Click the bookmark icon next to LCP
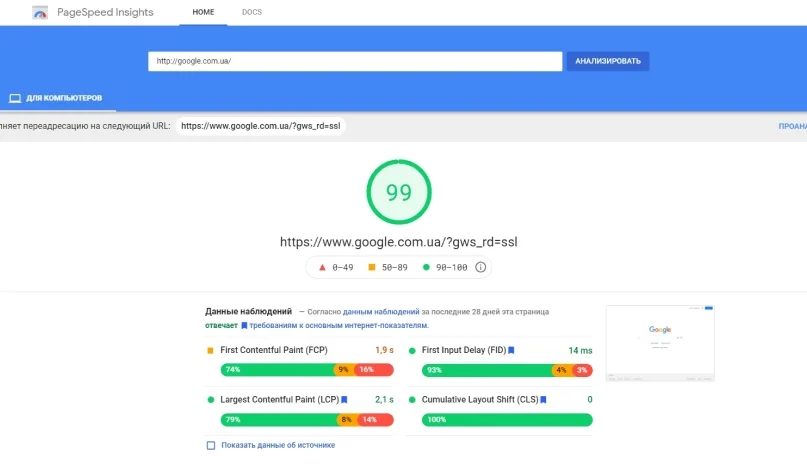 click(344, 400)
